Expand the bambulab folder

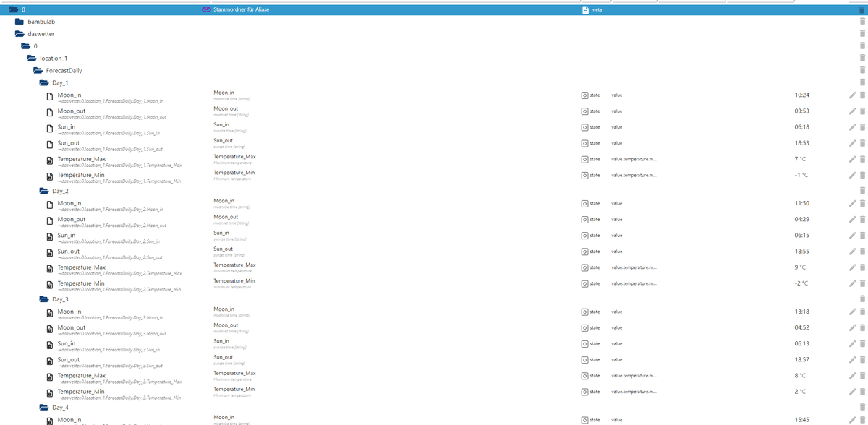pyautogui.click(x=17, y=21)
